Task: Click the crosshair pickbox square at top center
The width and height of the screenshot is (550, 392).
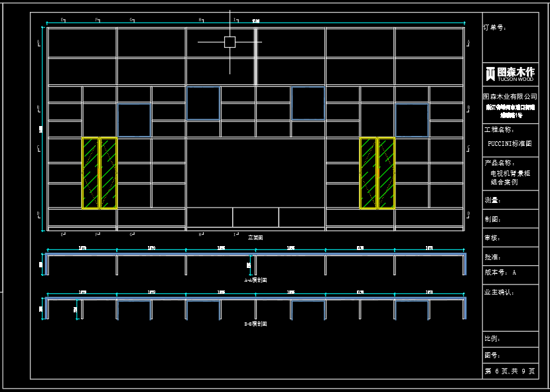Action: 230,42
